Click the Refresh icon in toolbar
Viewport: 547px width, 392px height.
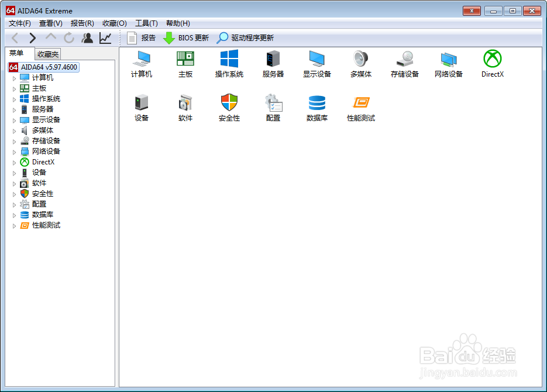pos(69,37)
